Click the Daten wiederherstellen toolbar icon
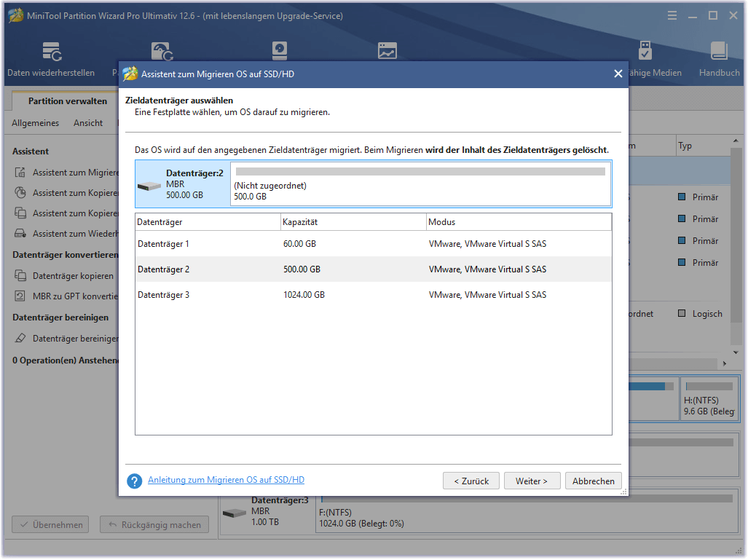Image resolution: width=748 pixels, height=560 pixels. point(51,52)
